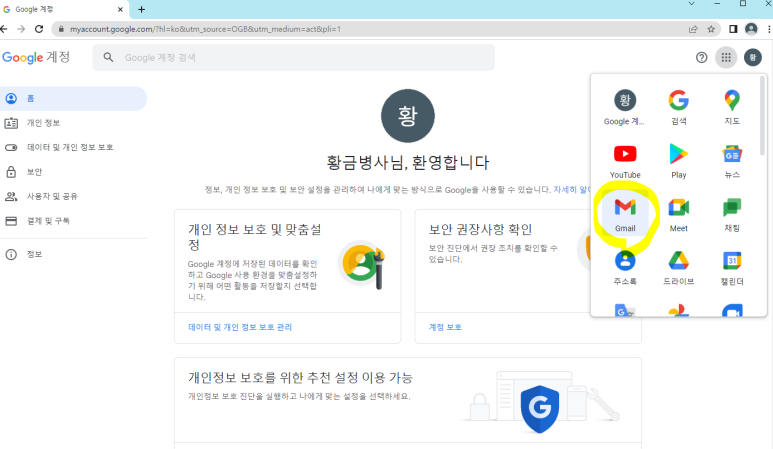Open the help question mark icon
The image size is (773, 449).
click(701, 58)
